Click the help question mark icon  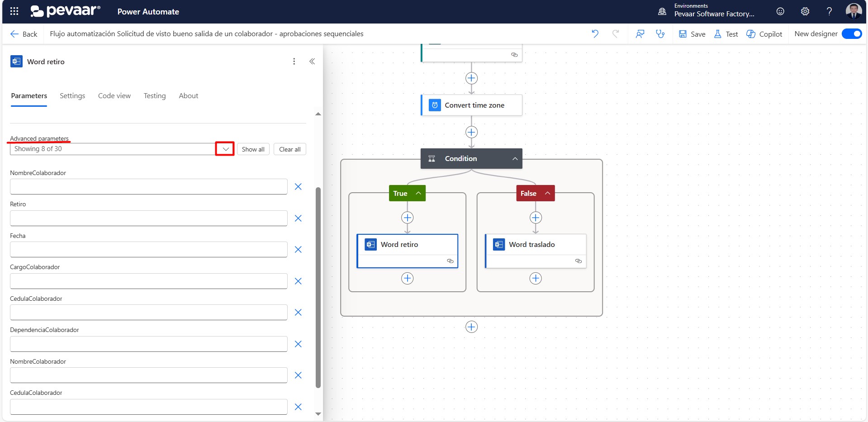pos(829,11)
